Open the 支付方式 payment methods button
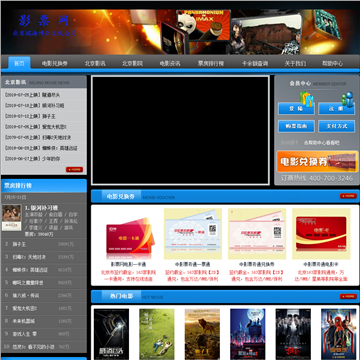 336,126
